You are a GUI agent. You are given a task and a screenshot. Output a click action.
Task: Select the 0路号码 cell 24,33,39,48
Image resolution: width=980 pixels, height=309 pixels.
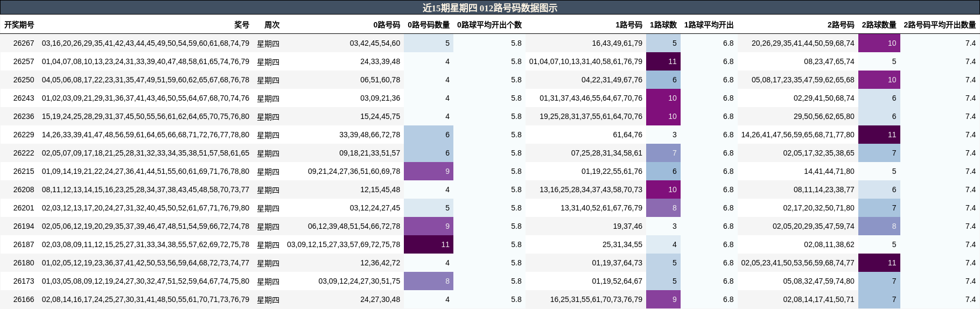coord(380,61)
